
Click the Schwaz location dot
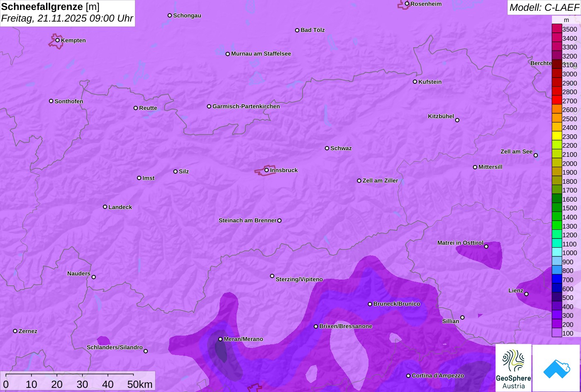coord(327,148)
